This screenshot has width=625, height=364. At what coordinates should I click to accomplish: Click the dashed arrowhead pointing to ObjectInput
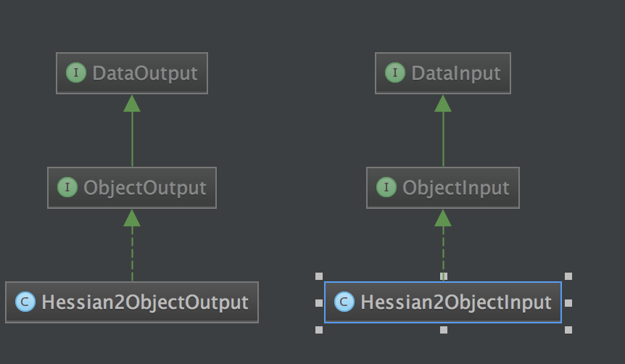(443, 218)
